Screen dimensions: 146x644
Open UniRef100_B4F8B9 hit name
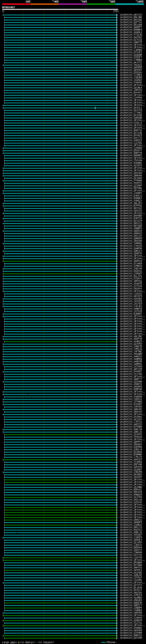tap(131, 216)
